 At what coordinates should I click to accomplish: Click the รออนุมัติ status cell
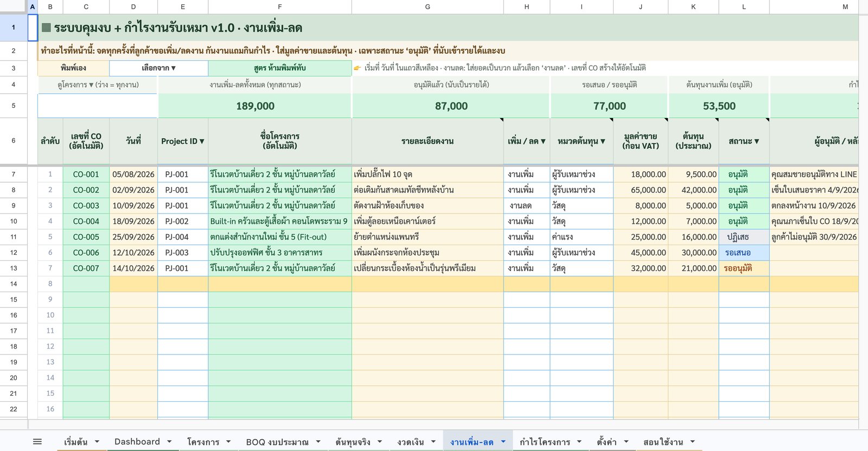pos(744,268)
